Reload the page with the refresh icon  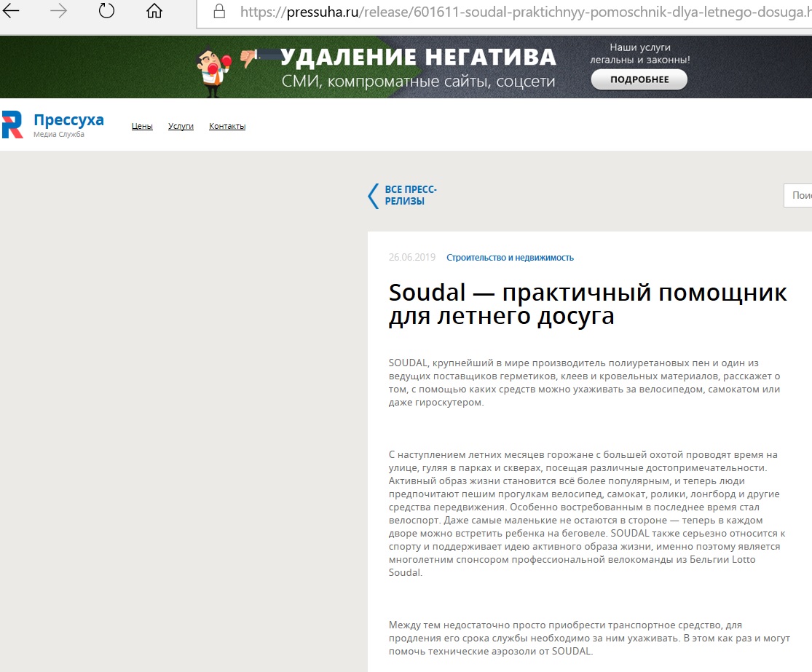(106, 11)
